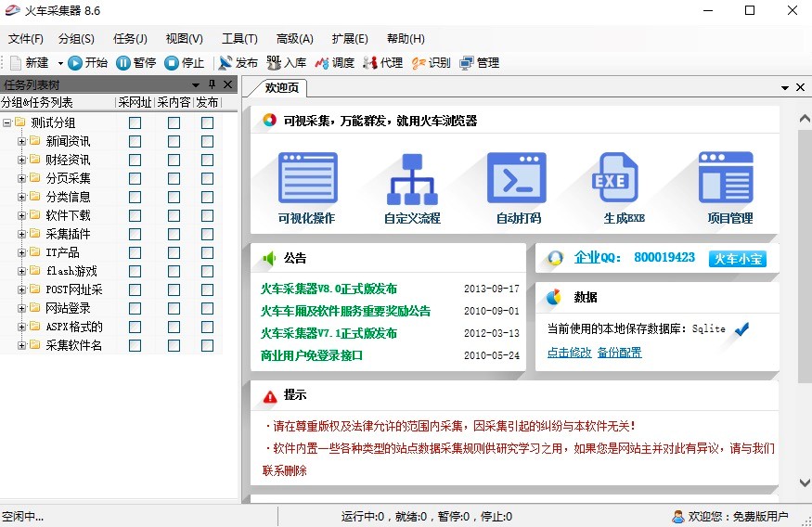Click the welcome page scroll down arrow
The image size is (812, 527).
[x=805, y=482]
